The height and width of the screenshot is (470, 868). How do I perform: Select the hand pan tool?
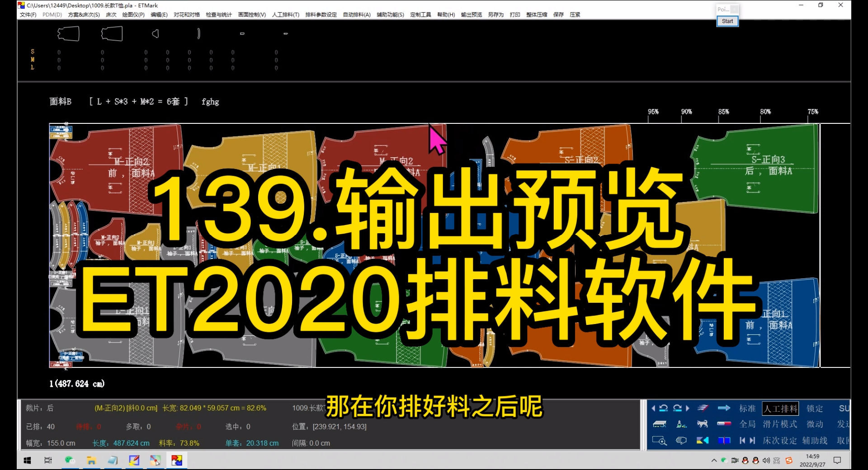tap(681, 440)
